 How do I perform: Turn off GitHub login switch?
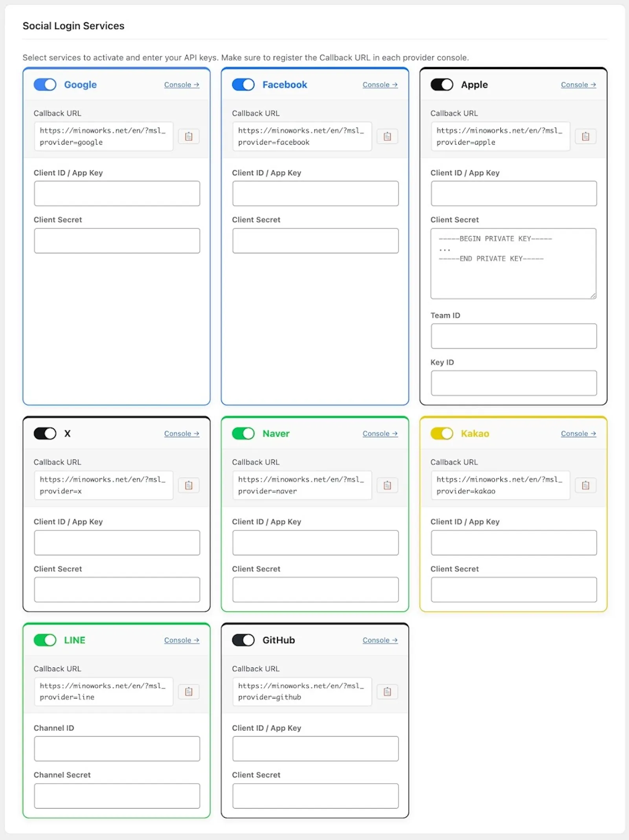pos(243,640)
